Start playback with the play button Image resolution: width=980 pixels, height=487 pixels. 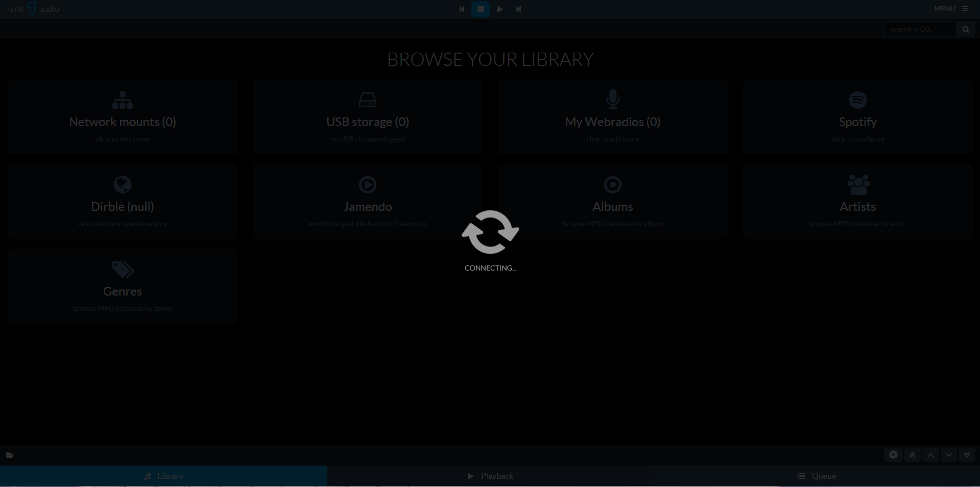point(499,9)
